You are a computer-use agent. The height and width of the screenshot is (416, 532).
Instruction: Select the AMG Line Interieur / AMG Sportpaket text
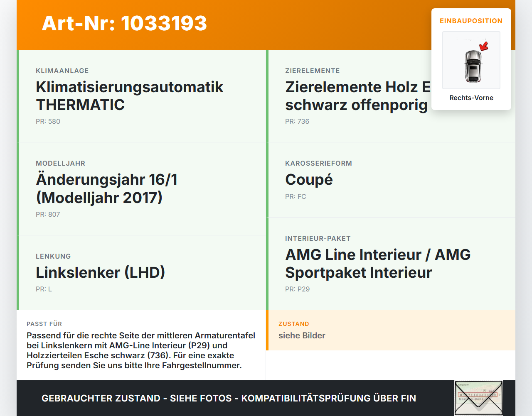point(378,264)
